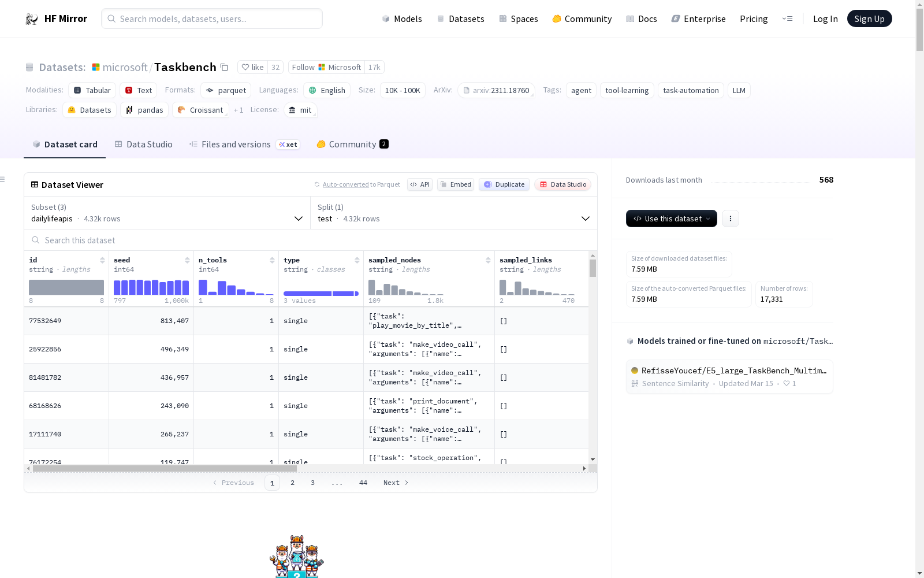Open the Croissant library tag
This screenshot has width=924, height=578.
pos(200,110)
